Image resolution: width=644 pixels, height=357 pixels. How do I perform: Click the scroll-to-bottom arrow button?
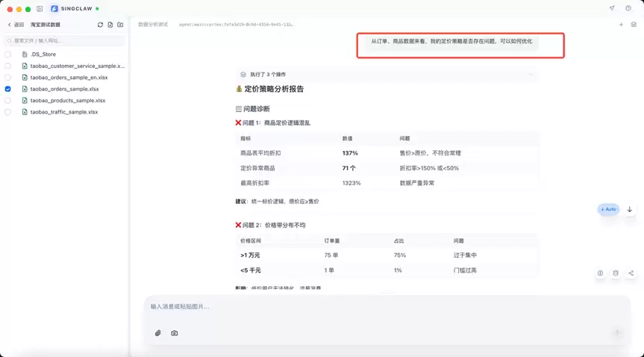629,209
